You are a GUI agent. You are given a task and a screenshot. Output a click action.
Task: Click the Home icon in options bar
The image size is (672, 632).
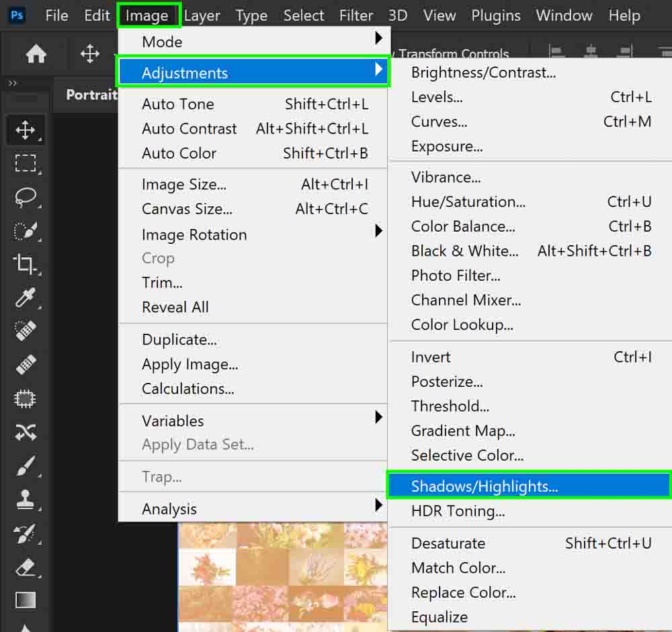[x=36, y=54]
